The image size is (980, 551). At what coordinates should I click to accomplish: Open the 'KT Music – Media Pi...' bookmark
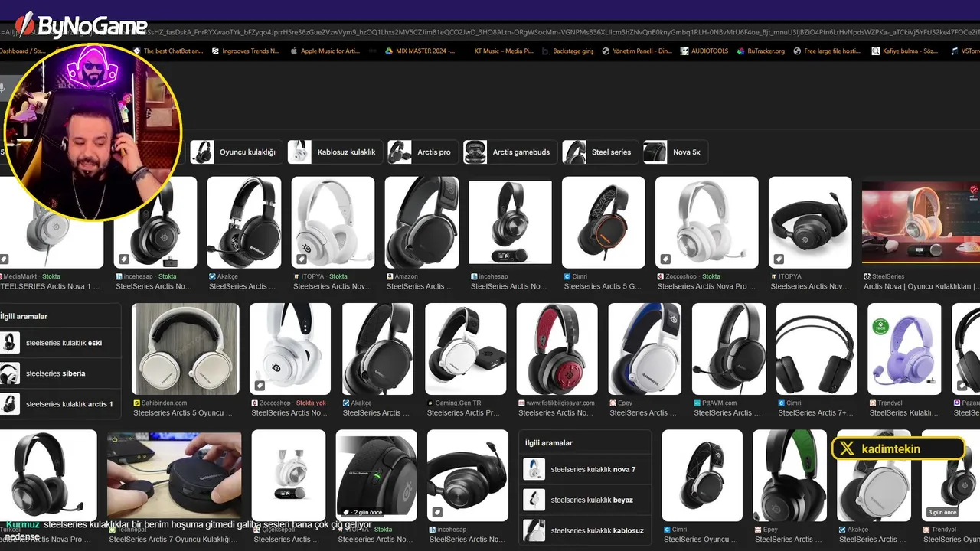coord(504,51)
